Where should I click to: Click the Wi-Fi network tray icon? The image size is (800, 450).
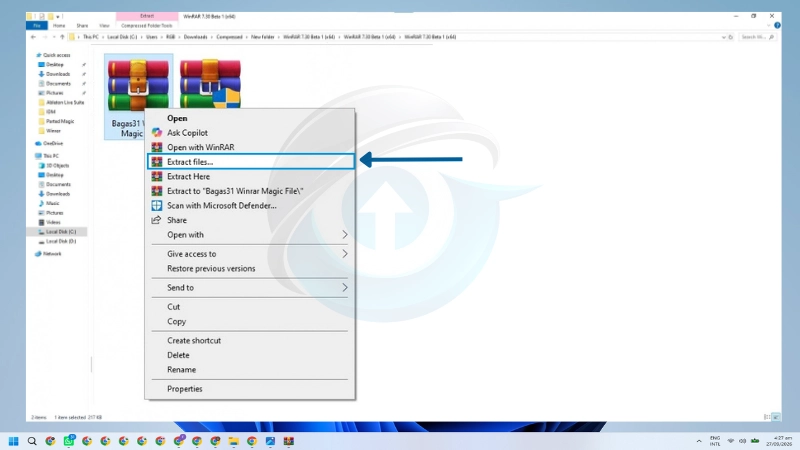pos(731,441)
